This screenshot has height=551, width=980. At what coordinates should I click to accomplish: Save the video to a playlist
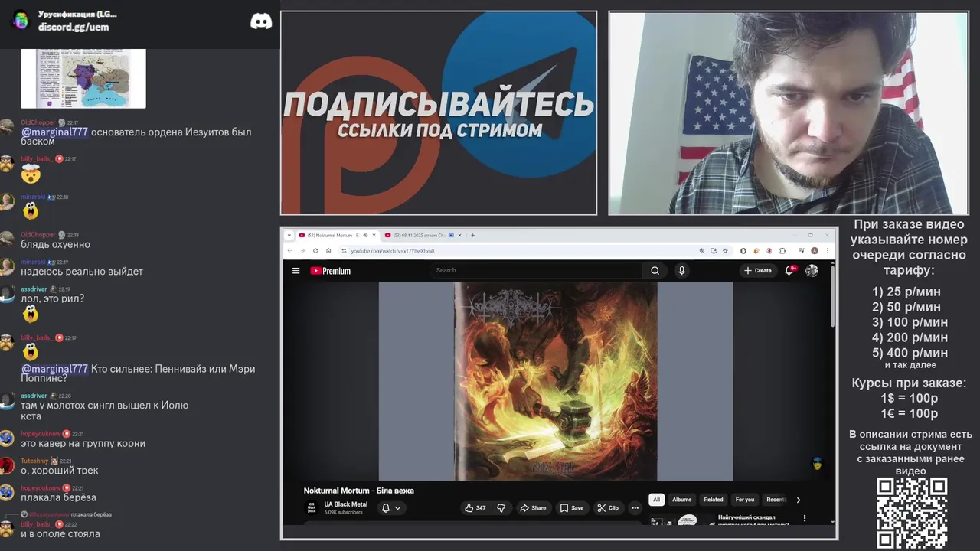[x=572, y=507]
